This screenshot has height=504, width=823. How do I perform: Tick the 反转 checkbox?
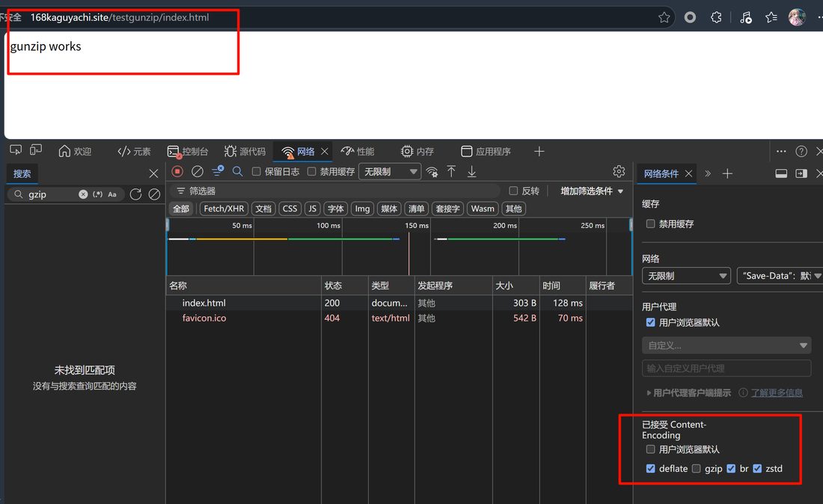pyautogui.click(x=513, y=191)
